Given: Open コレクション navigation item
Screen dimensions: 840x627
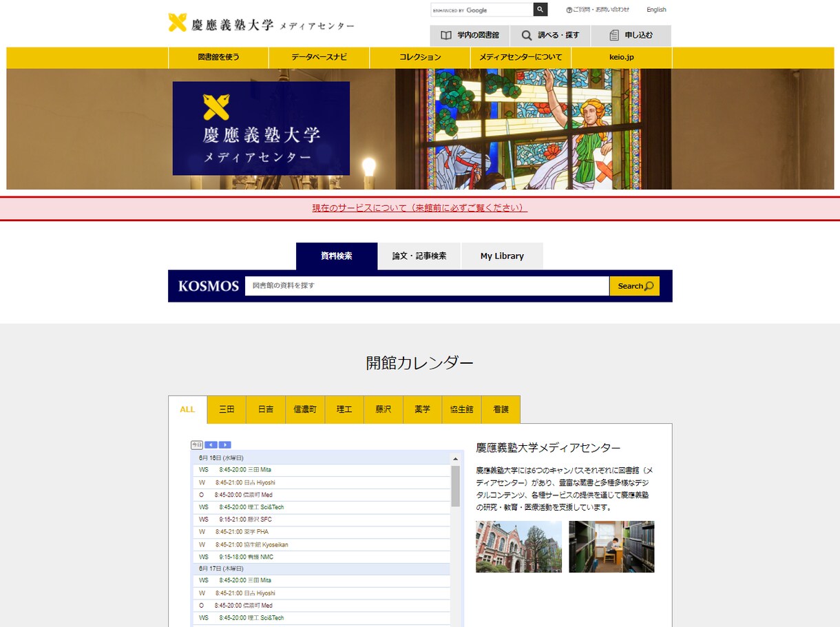Looking at the screenshot, I should point(420,57).
